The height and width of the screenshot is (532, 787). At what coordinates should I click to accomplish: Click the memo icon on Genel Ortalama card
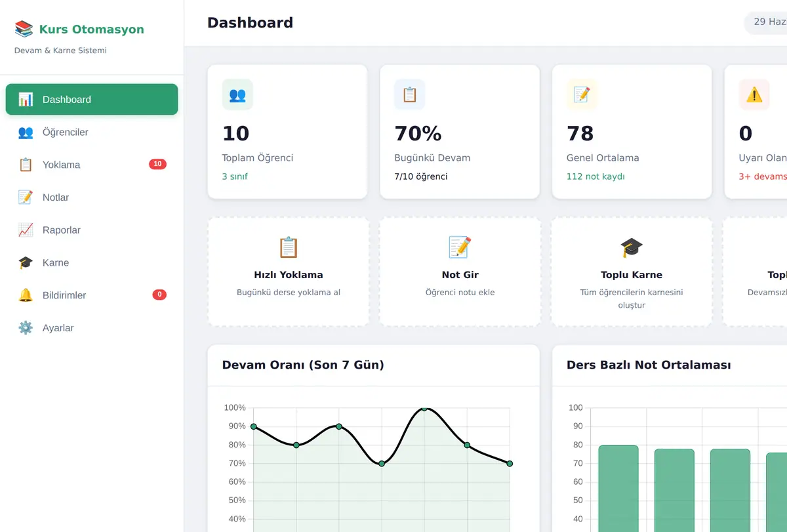(x=582, y=95)
